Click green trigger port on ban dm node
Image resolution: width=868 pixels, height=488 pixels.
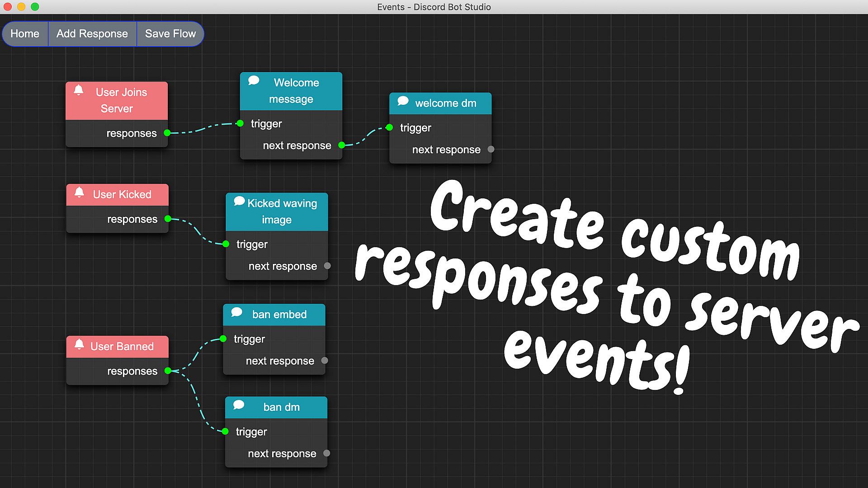[x=225, y=432]
